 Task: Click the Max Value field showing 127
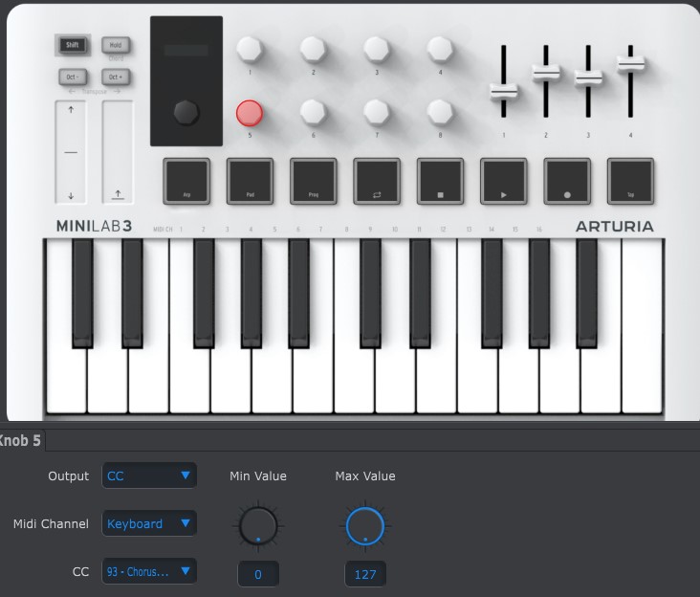pyautogui.click(x=365, y=574)
